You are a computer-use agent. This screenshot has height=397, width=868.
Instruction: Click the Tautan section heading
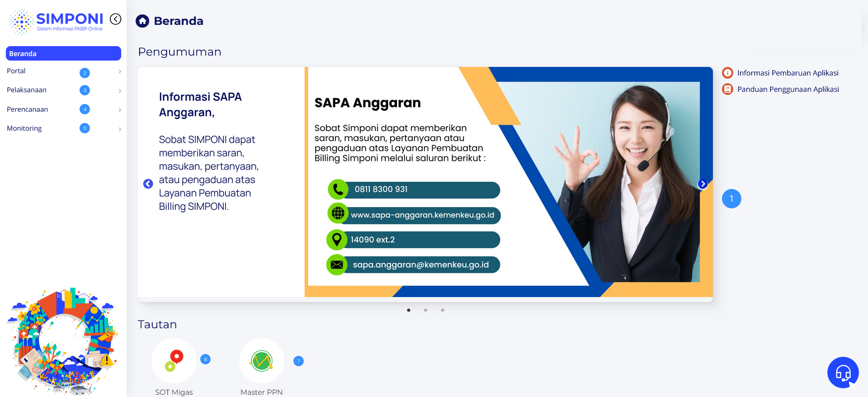157,325
